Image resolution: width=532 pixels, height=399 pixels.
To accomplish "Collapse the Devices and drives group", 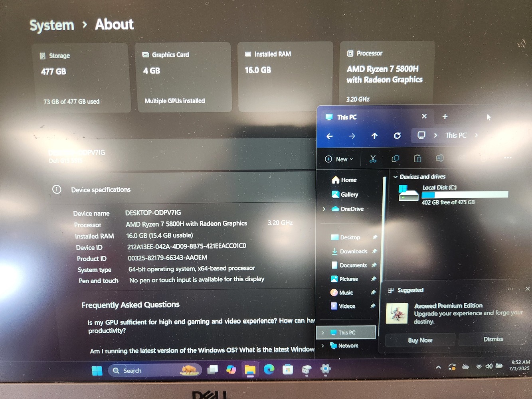I will [x=396, y=177].
